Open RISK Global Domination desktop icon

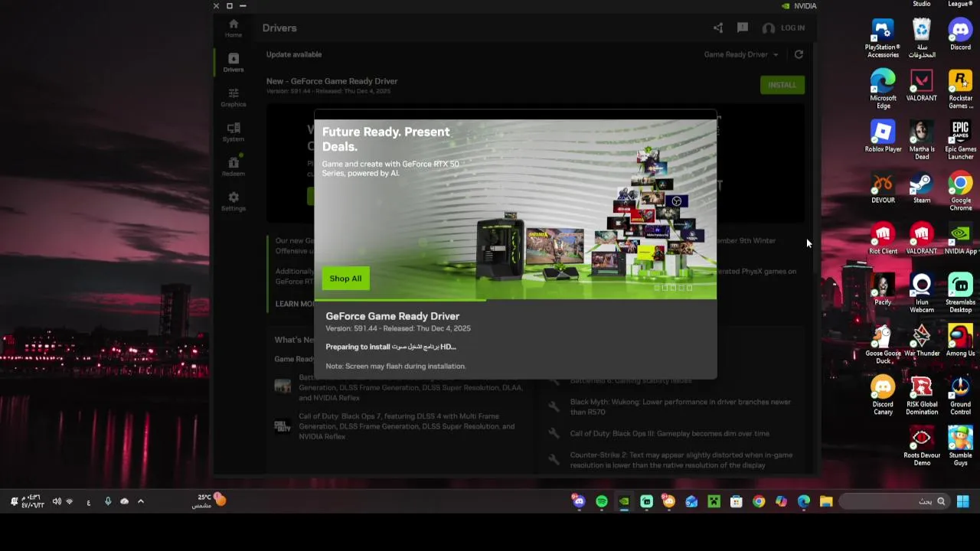click(922, 396)
